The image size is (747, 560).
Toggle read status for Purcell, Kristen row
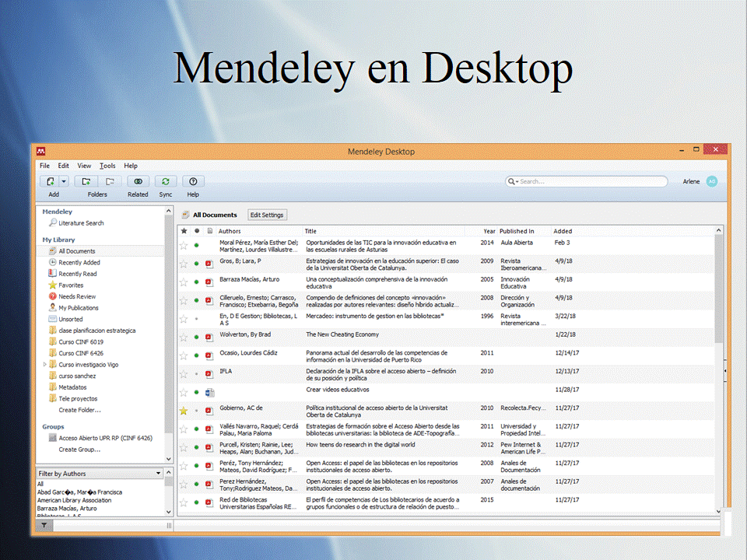coord(196,448)
